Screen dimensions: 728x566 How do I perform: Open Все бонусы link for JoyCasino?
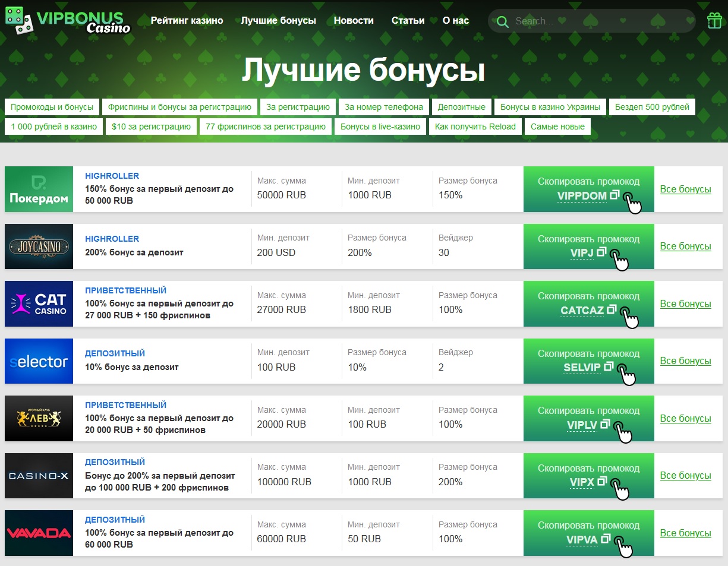point(686,246)
